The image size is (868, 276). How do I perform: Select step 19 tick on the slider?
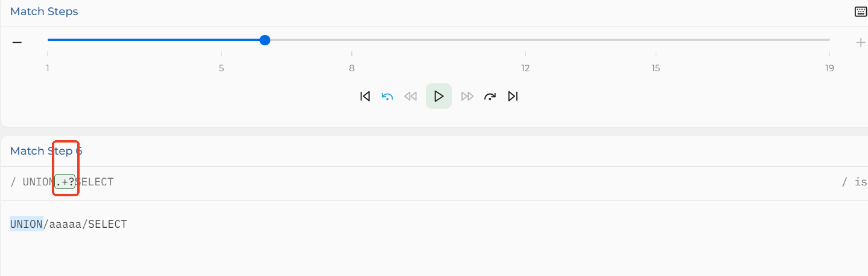click(829, 68)
